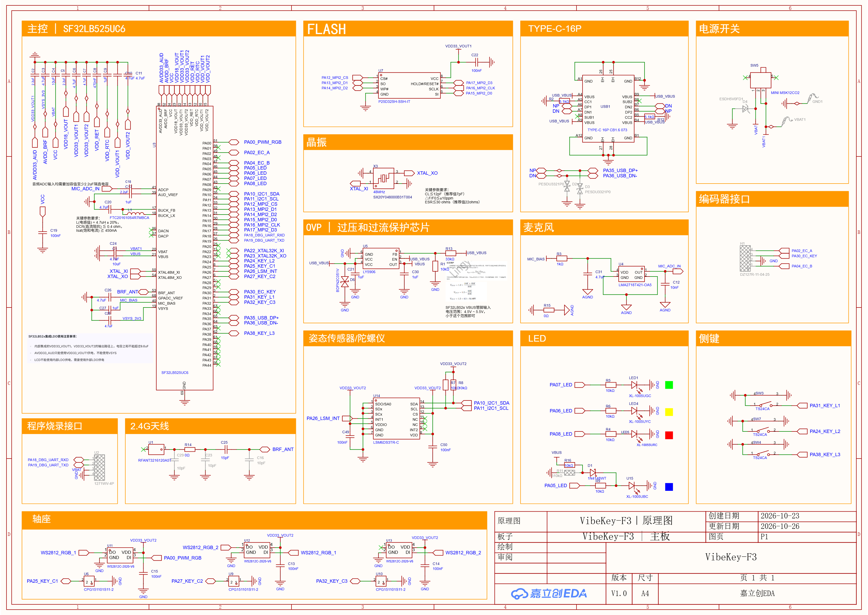868x615 pixels.
Task: Click the PA10_I2C1_SDA net label on MCU
Action: 262,193
